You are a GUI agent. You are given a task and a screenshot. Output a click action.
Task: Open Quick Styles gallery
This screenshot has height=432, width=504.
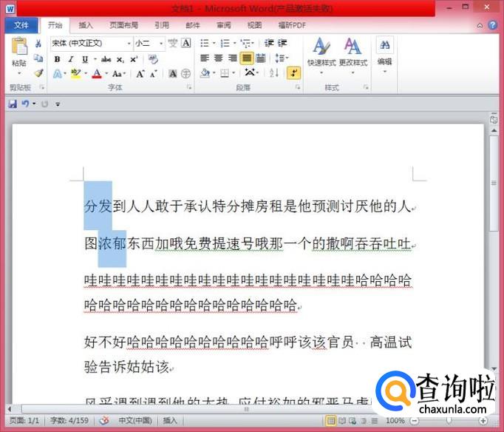(321, 55)
